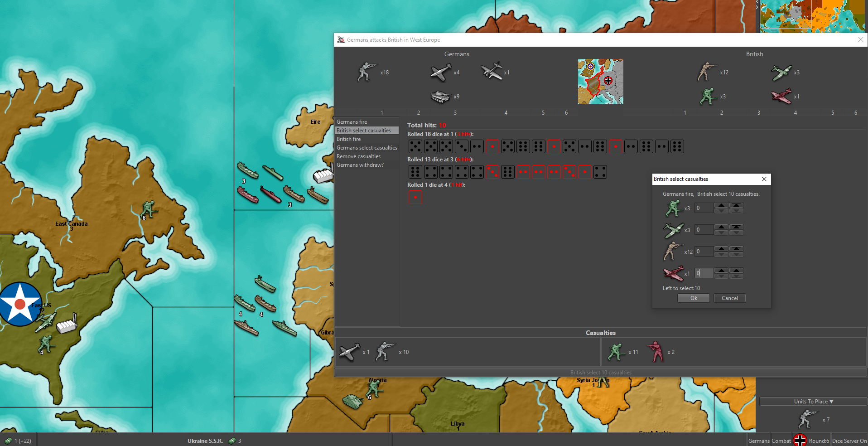The height and width of the screenshot is (446, 868).
Task: Set green fighter x3 casualties to maximum
Action: pos(736,227)
